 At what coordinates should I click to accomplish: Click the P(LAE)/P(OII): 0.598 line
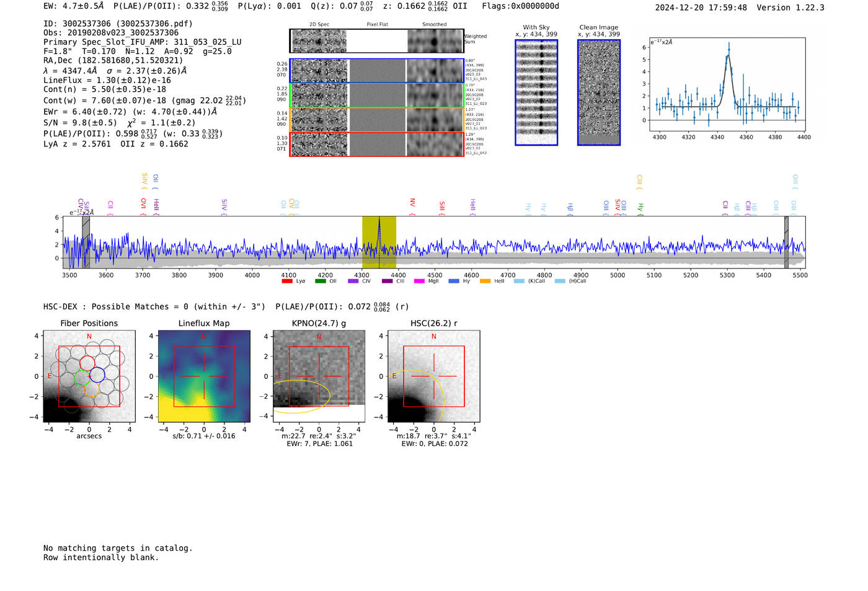[x=133, y=133]
